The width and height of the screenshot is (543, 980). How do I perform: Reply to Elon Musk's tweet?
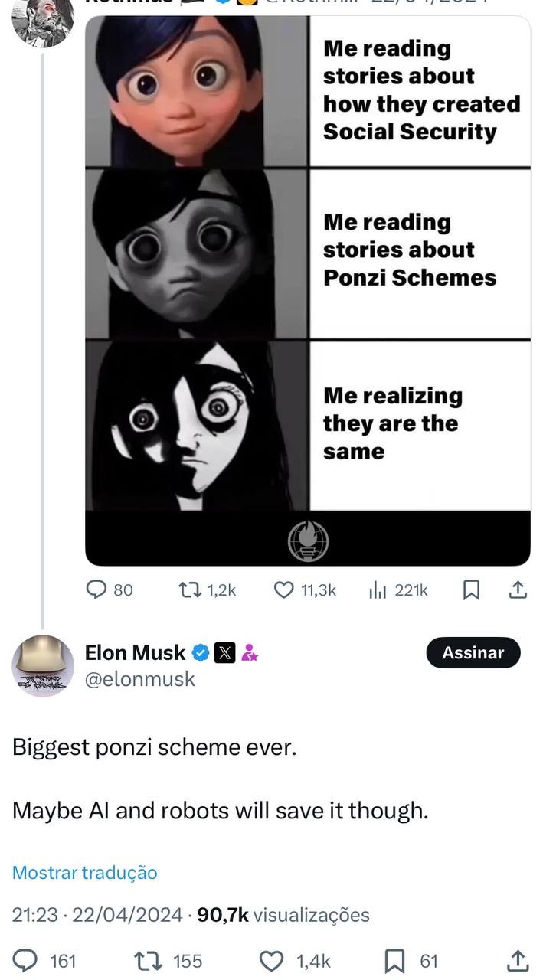tap(28, 961)
